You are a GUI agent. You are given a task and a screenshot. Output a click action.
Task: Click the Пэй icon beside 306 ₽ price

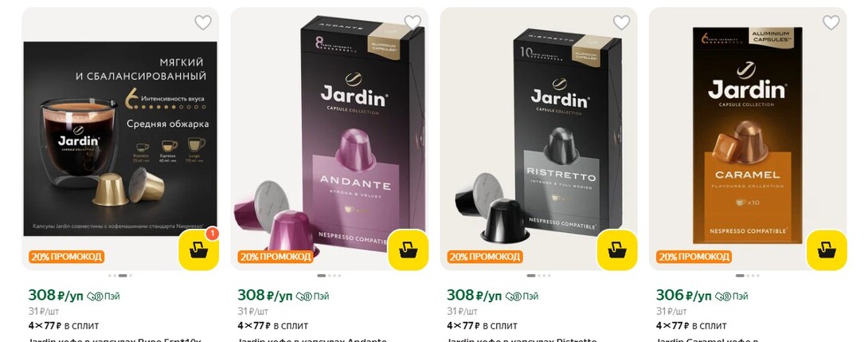point(731,297)
